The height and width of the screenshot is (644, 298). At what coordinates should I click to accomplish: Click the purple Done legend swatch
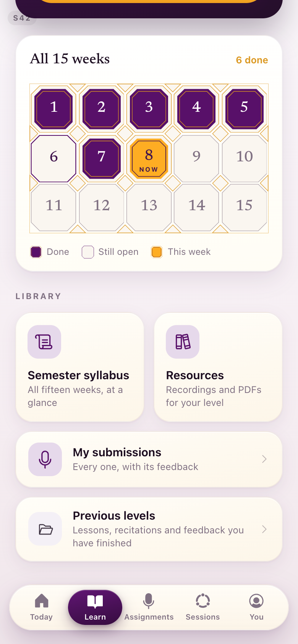coord(36,252)
